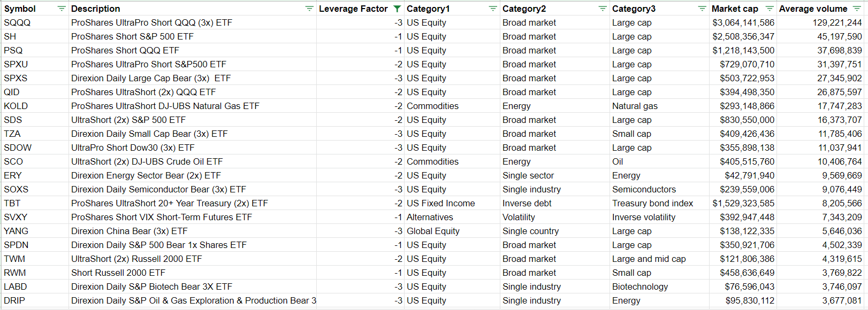Open the Category2 column filter icon
The image size is (868, 310).
click(x=603, y=9)
